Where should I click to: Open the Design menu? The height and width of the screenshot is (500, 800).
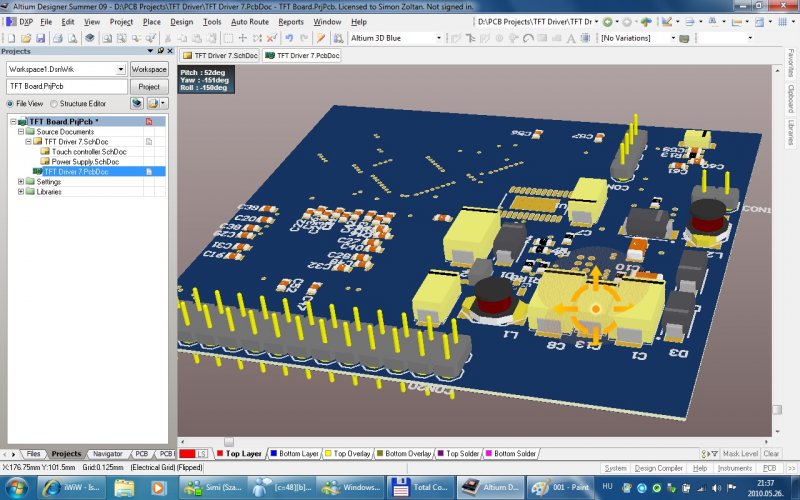182,22
